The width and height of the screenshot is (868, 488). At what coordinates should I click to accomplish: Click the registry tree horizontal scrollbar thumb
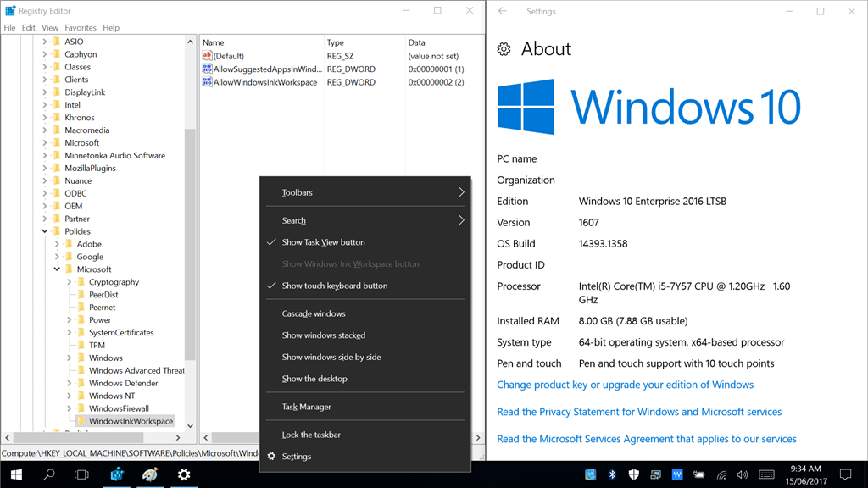78,438
